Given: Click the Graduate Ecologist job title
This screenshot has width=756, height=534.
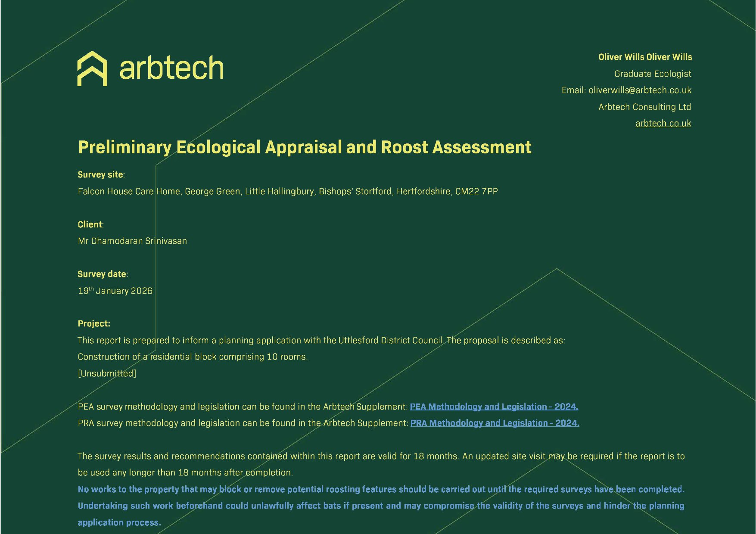Looking at the screenshot, I should 653,74.
